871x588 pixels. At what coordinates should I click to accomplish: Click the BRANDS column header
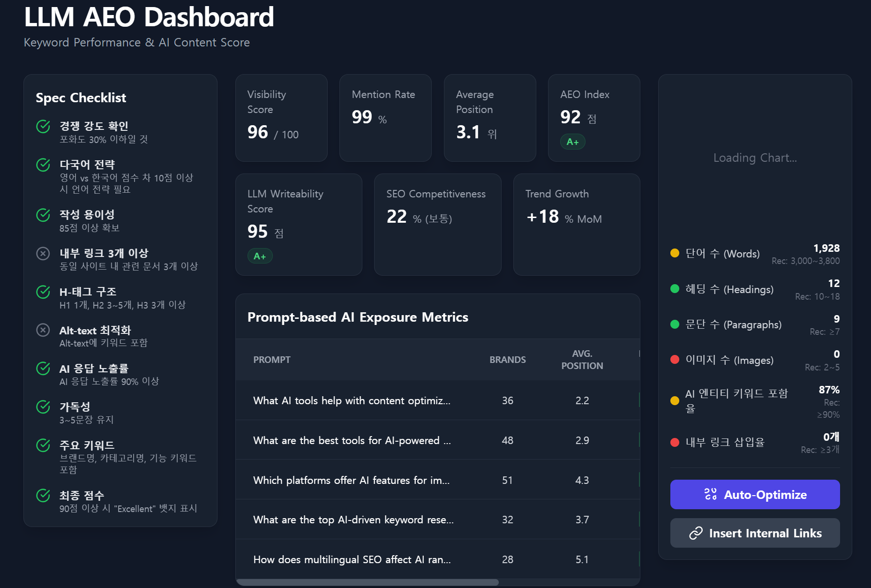(x=507, y=360)
